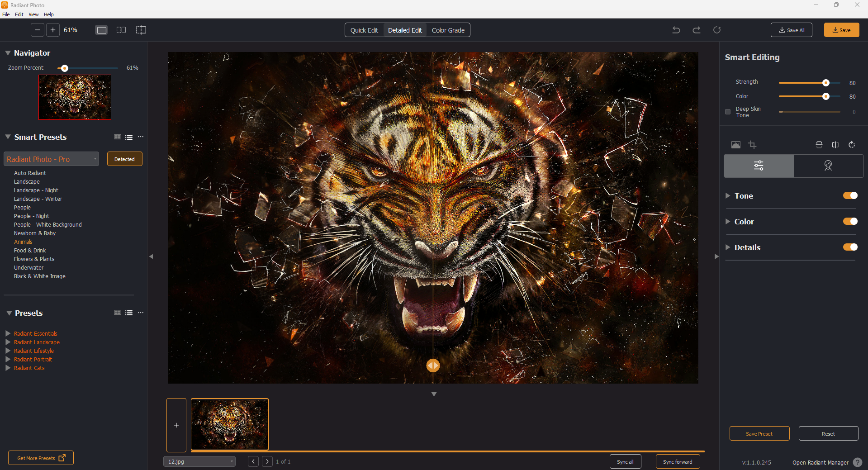This screenshot has height=470, width=868.
Task: Select the split compare view icon
Action: pyautogui.click(x=141, y=30)
